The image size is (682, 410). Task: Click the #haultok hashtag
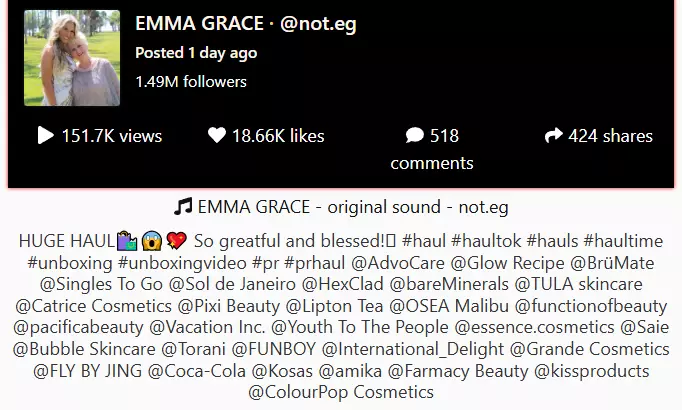486,241
